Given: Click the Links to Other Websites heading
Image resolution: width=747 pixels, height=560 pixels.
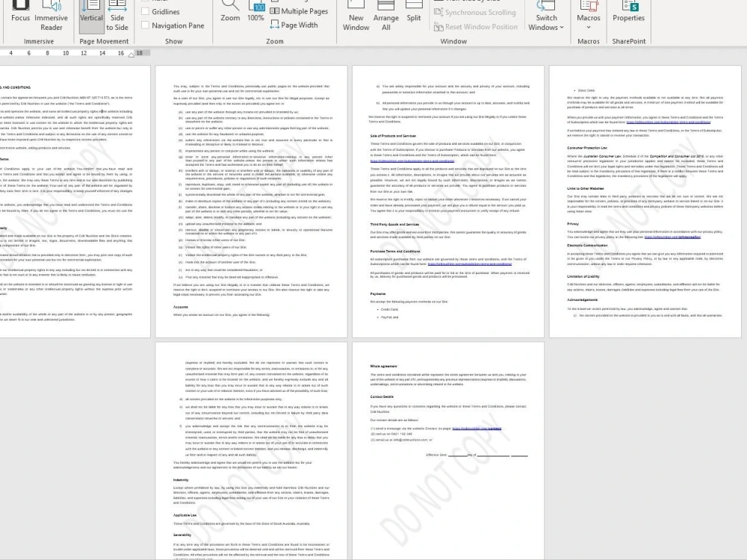Looking at the screenshot, I should 586,189.
